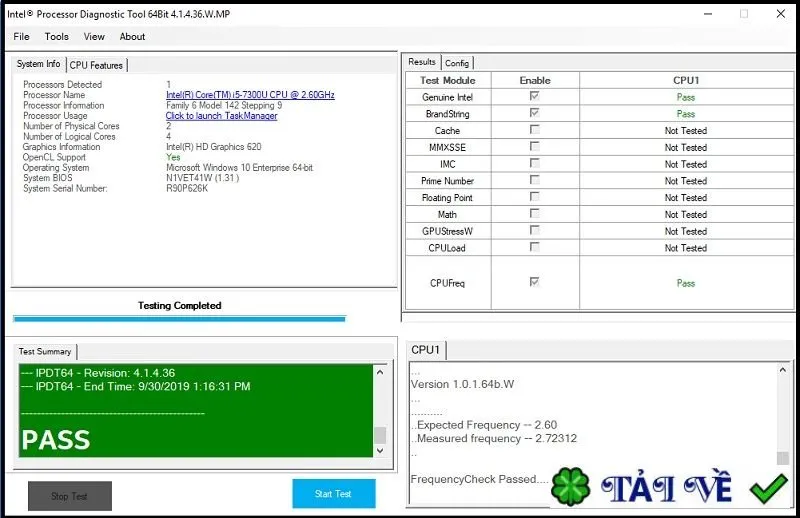The width and height of the screenshot is (800, 518).
Task: Click the green clover icon
Action: [570, 486]
